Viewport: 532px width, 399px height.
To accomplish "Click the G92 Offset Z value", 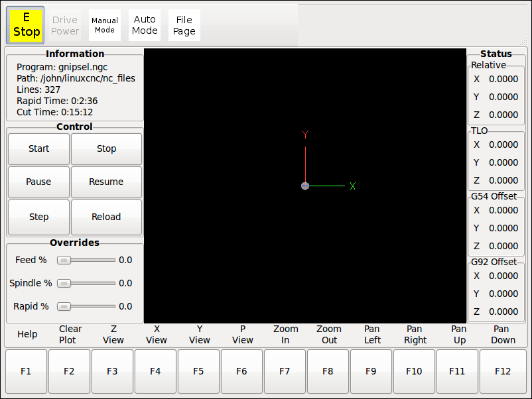I will point(503,312).
